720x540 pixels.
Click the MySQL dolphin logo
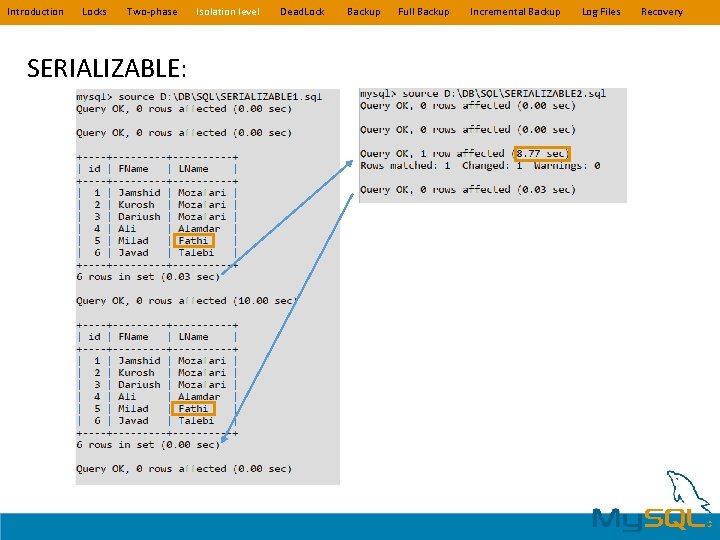pos(653,502)
